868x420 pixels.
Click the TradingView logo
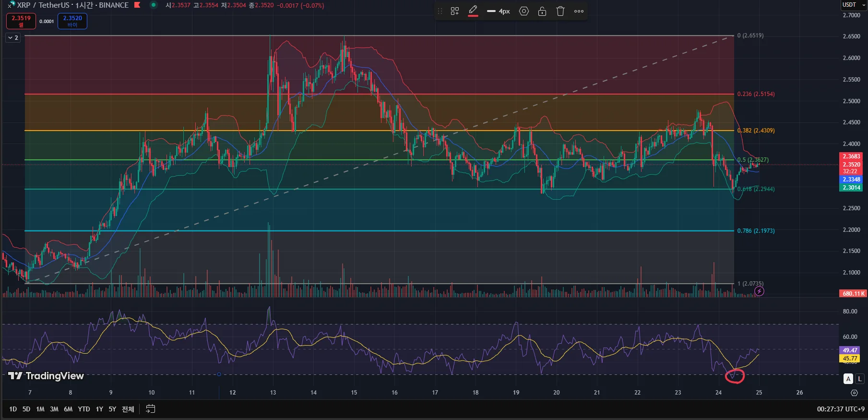point(46,376)
